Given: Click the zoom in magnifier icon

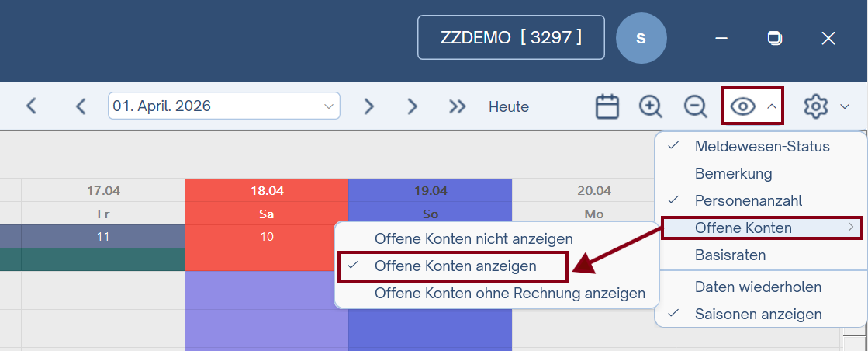Looking at the screenshot, I should 650,106.
